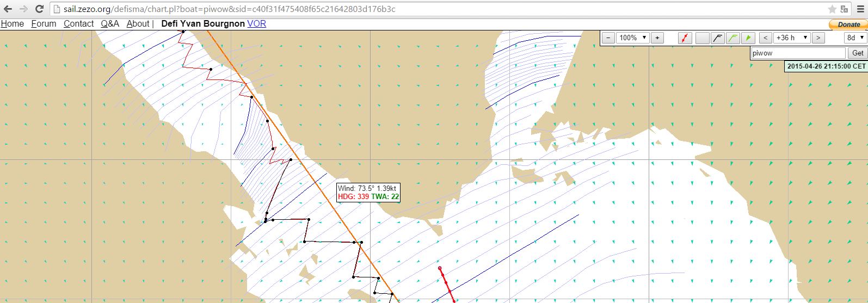This screenshot has width=868, height=303.
Task: Open the Contact link
Action: tap(79, 23)
